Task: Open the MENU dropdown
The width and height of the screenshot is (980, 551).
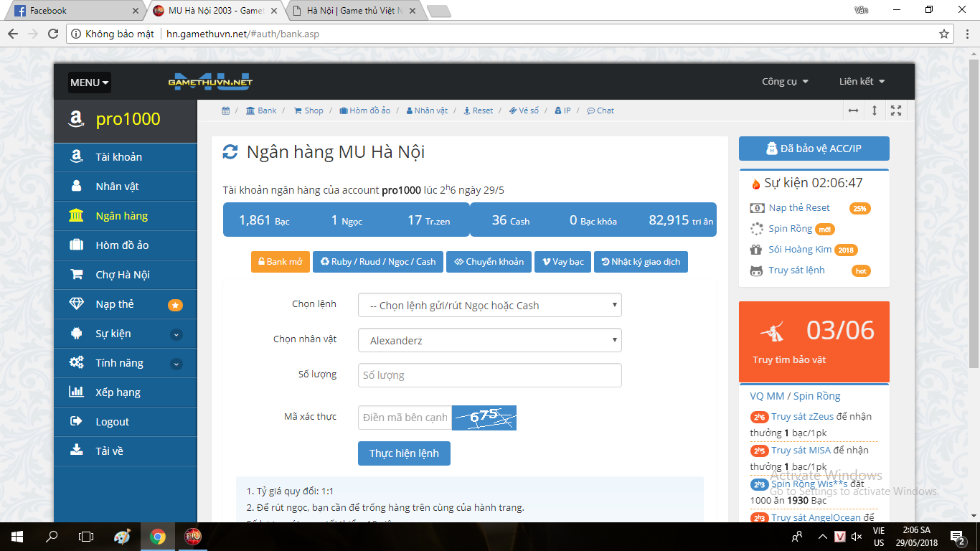Action: point(90,83)
